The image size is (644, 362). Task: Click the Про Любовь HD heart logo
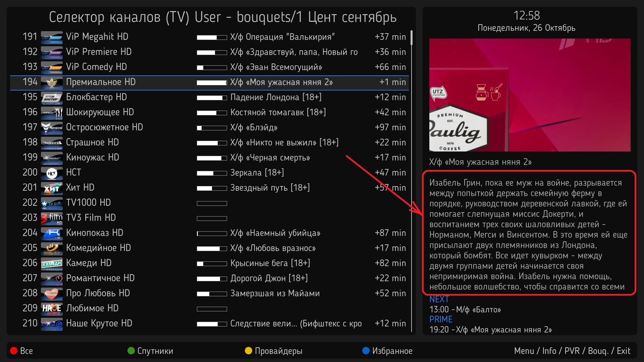[x=52, y=294]
